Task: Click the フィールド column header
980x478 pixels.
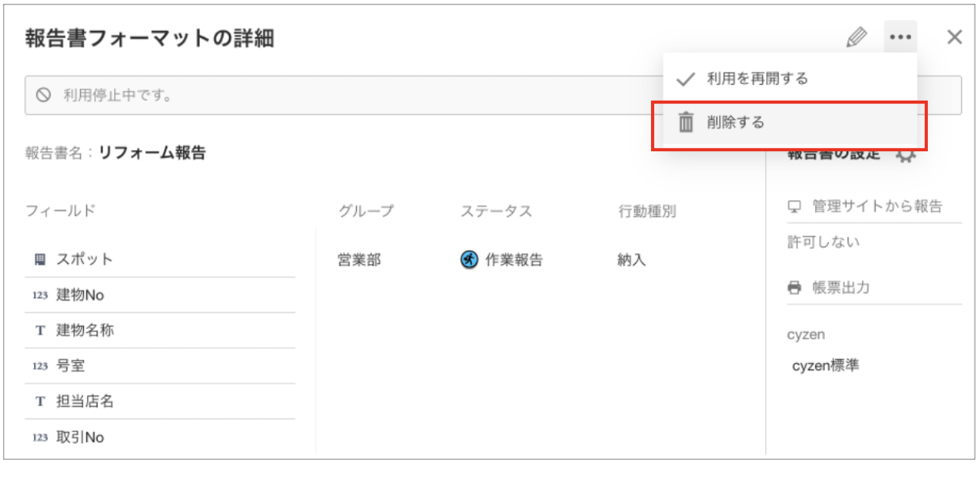Action: click(x=60, y=211)
